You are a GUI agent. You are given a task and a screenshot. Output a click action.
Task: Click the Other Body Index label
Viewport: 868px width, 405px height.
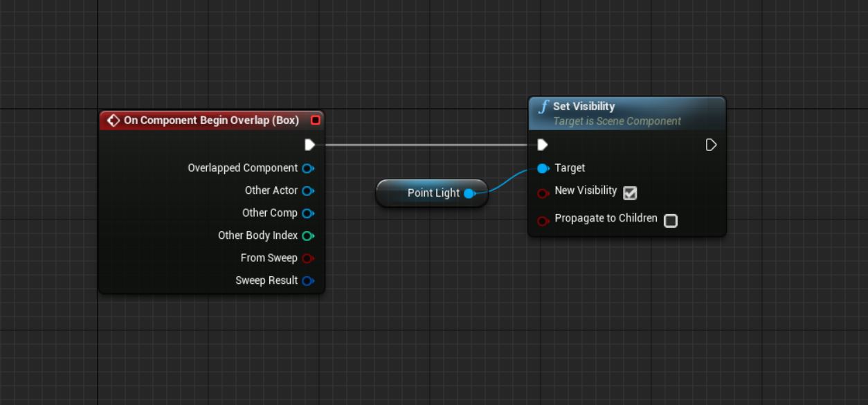258,235
